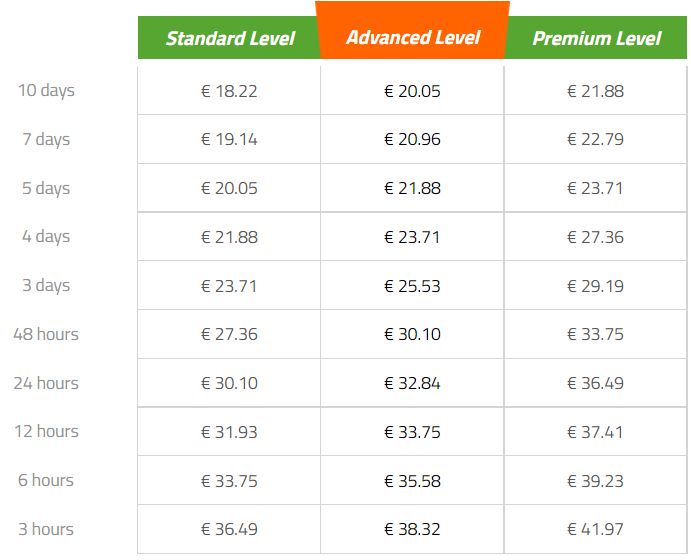Select the Premium Level column header
691x560 pixels.
[596, 38]
